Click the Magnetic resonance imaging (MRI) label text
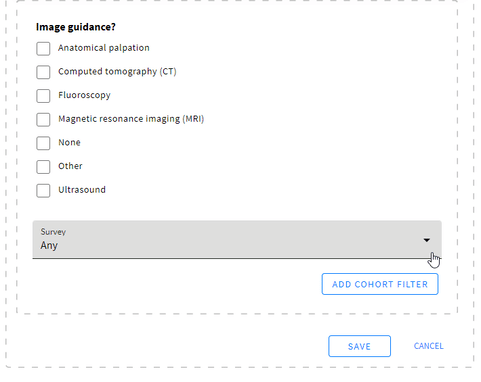This screenshot has height=382, width=481. [x=131, y=119]
